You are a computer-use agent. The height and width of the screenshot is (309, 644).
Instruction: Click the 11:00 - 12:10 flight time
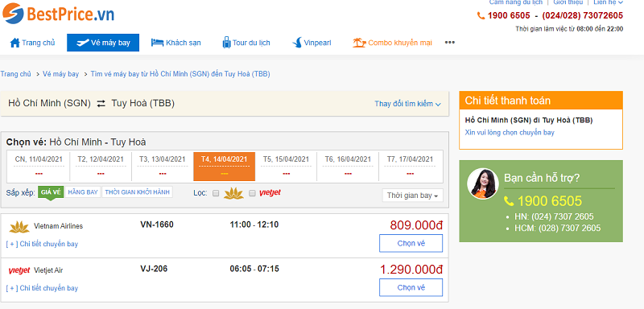click(254, 225)
